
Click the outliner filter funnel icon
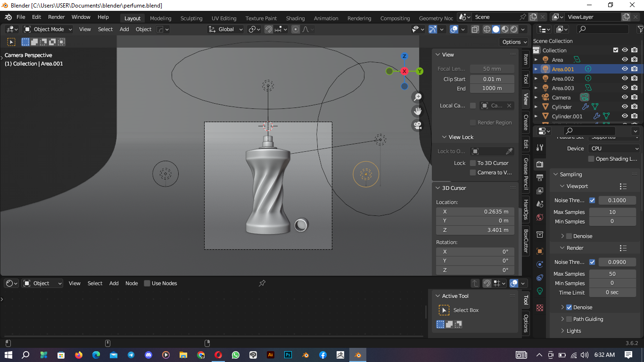[x=640, y=29]
